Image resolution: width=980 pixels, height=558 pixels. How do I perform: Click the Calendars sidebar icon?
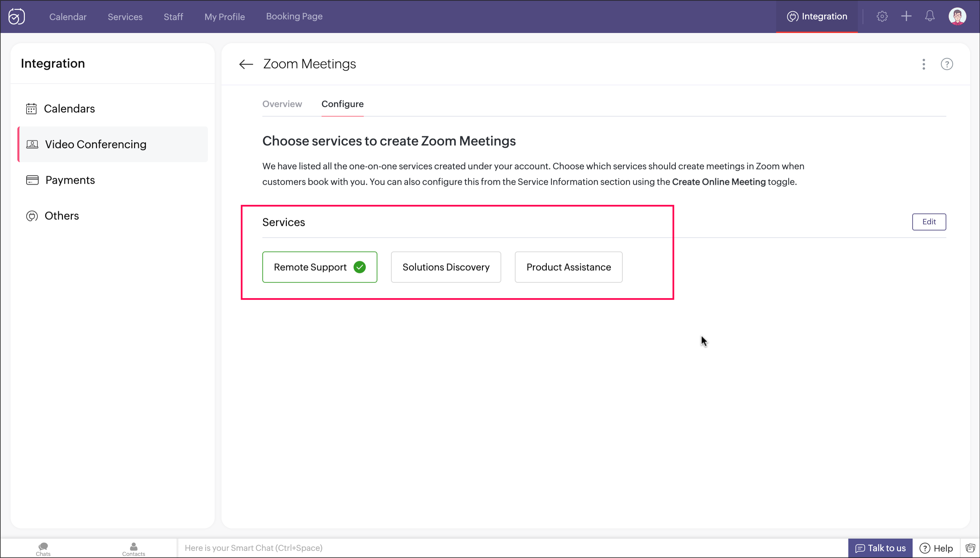(31, 109)
